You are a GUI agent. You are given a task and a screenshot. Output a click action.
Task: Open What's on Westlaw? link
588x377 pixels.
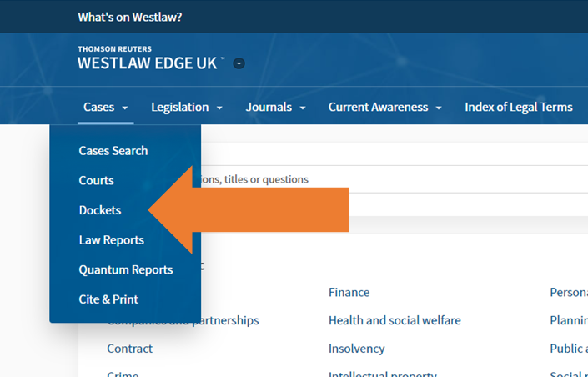130,17
